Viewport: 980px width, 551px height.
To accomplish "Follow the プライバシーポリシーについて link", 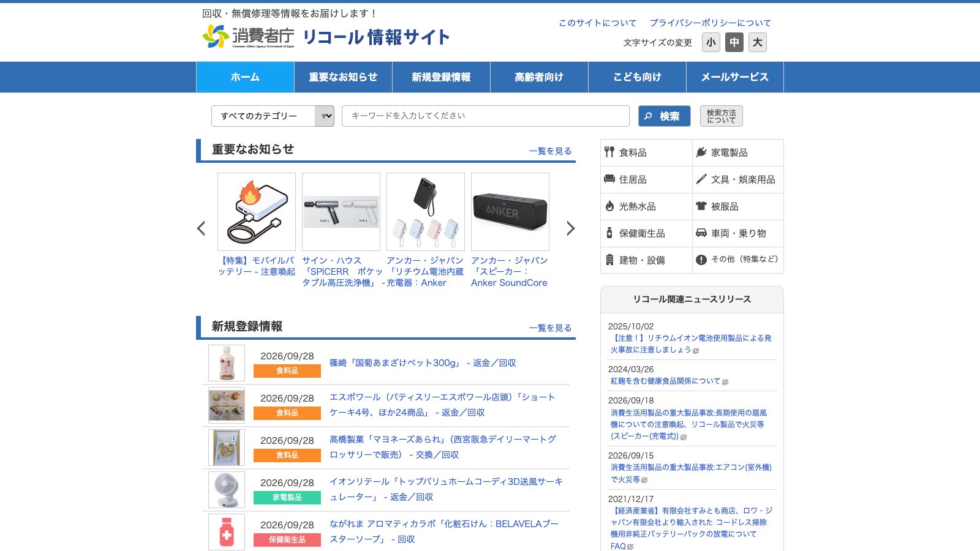I will point(710,23).
